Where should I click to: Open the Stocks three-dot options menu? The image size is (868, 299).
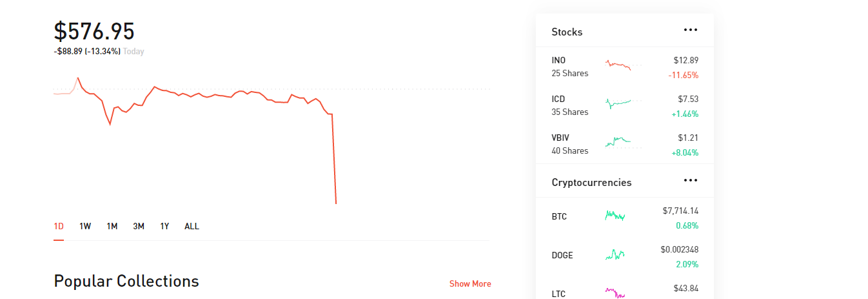(x=691, y=30)
